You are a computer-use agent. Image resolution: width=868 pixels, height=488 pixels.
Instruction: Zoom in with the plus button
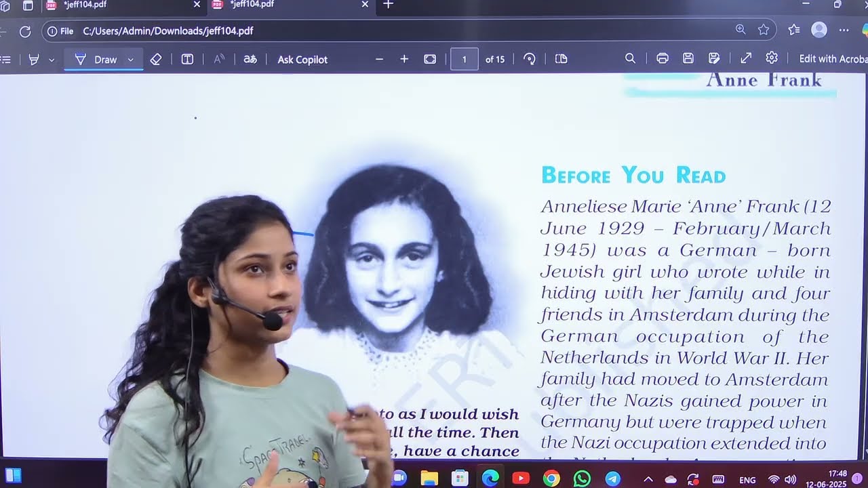(404, 59)
